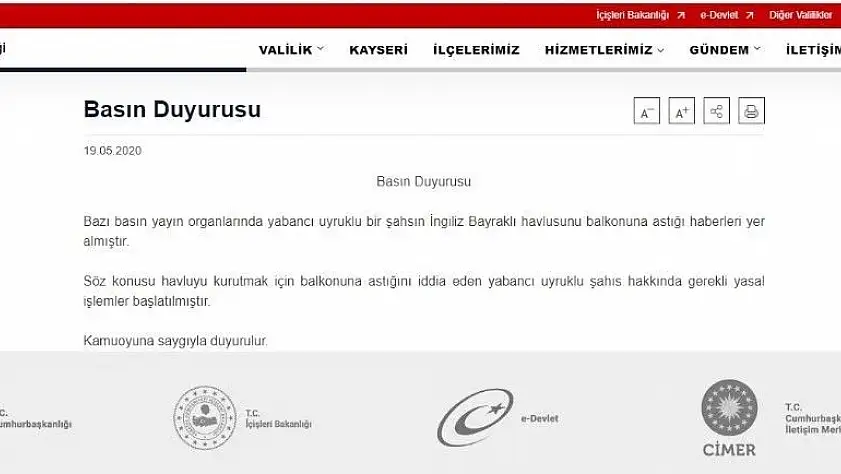Click T.C. Cumhurbaşkanlığı footer link
The height and width of the screenshot is (474, 841).
tap(35, 419)
